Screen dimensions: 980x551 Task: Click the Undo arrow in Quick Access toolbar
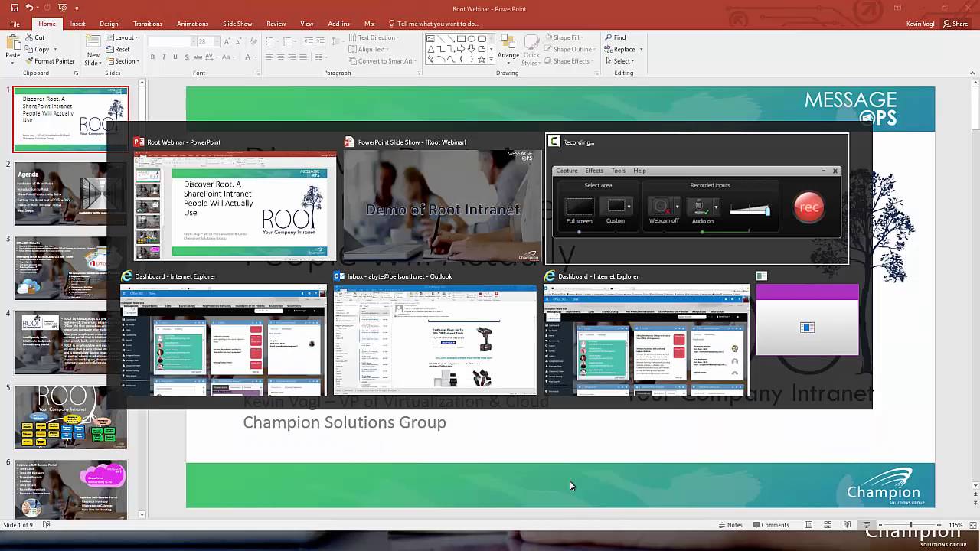click(29, 8)
